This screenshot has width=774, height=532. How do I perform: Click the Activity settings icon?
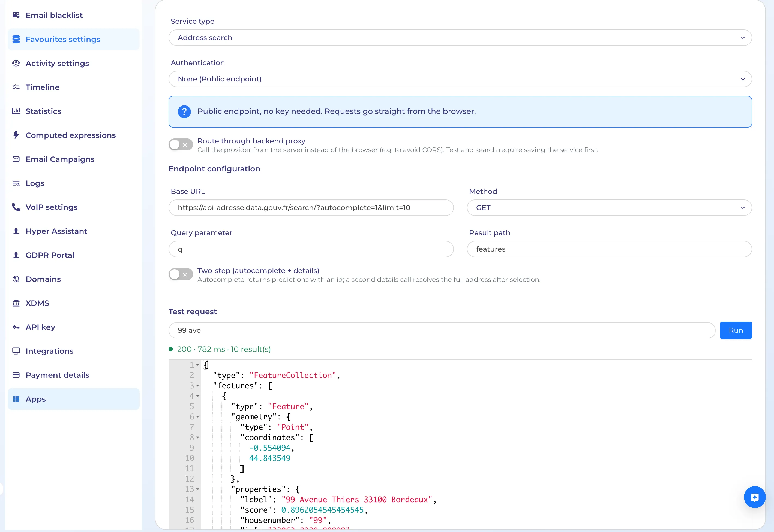[16, 63]
